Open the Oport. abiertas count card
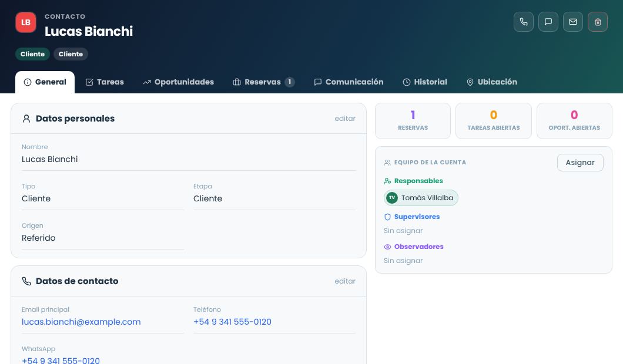This screenshot has width=623, height=364. tap(574, 121)
